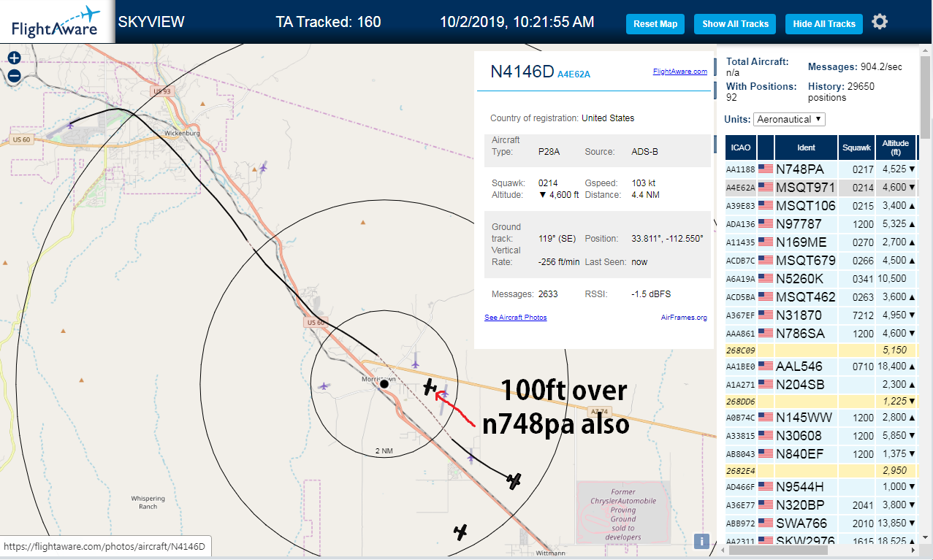The image size is (933, 560).
Task: Select MSQT462 aircraft row
Action: (x=821, y=296)
